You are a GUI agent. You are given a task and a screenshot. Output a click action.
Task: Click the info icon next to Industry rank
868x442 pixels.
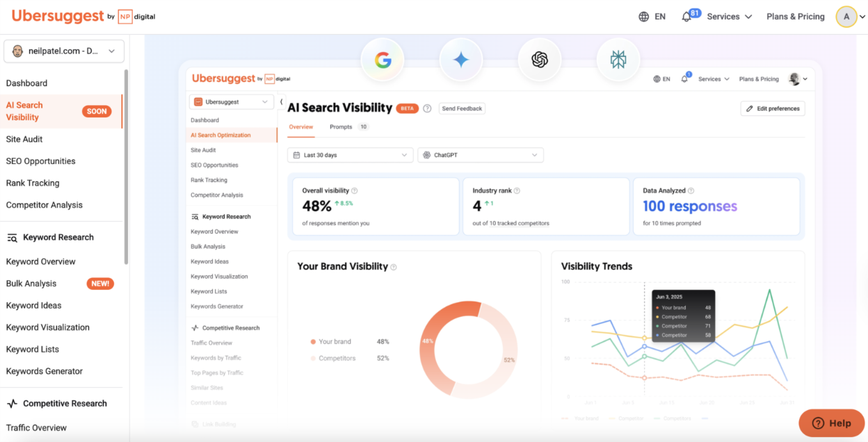[517, 190]
